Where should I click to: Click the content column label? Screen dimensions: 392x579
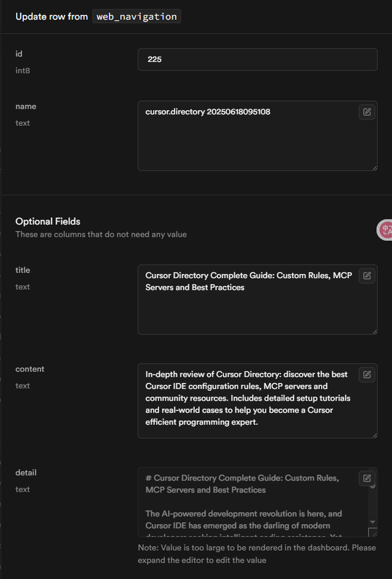point(30,369)
